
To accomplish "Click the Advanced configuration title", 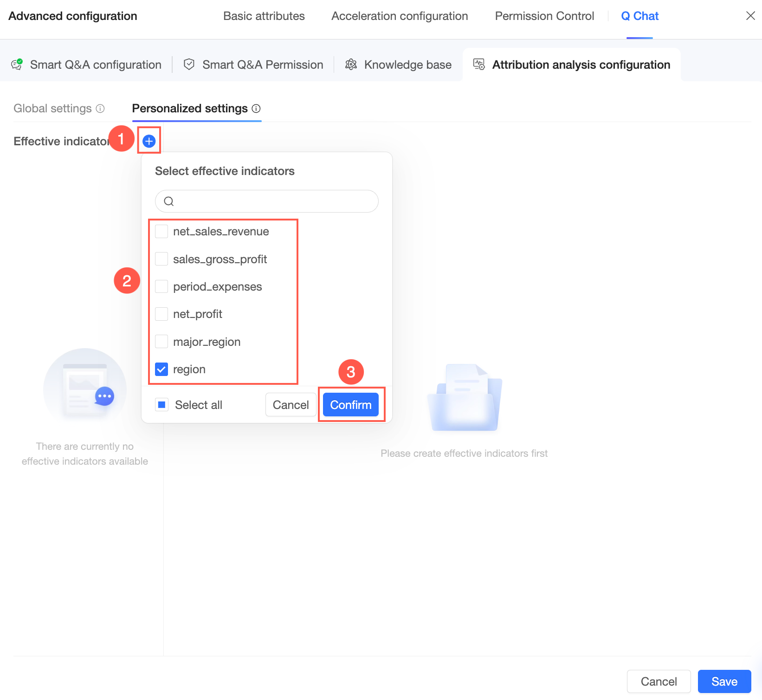I will tap(73, 16).
